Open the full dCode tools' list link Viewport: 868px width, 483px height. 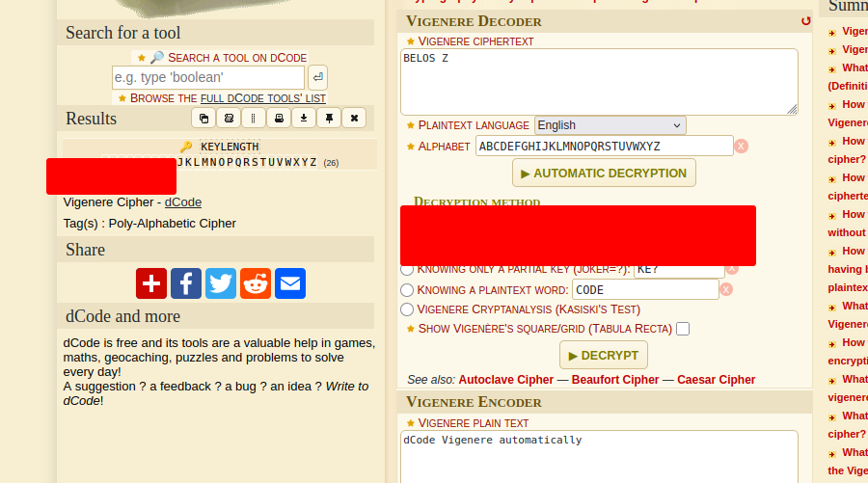[x=263, y=98]
